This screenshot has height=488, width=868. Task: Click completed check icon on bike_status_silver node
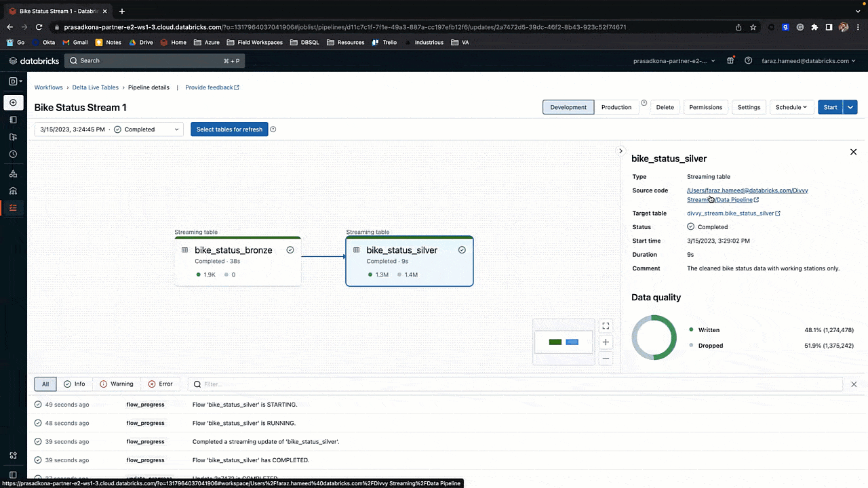pyautogui.click(x=462, y=250)
